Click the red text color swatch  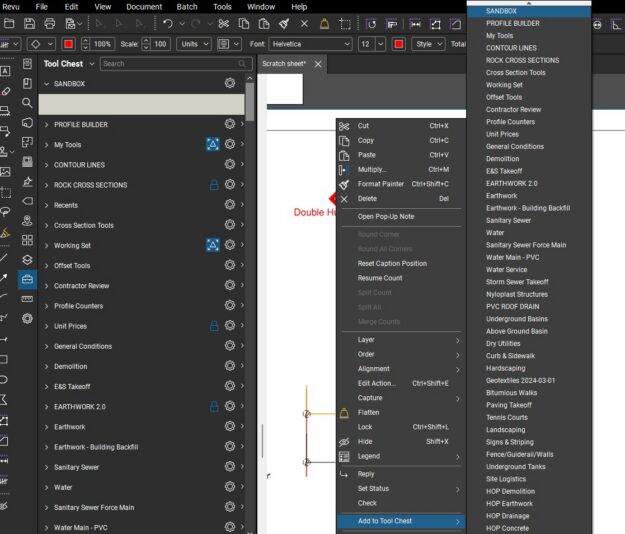399,44
